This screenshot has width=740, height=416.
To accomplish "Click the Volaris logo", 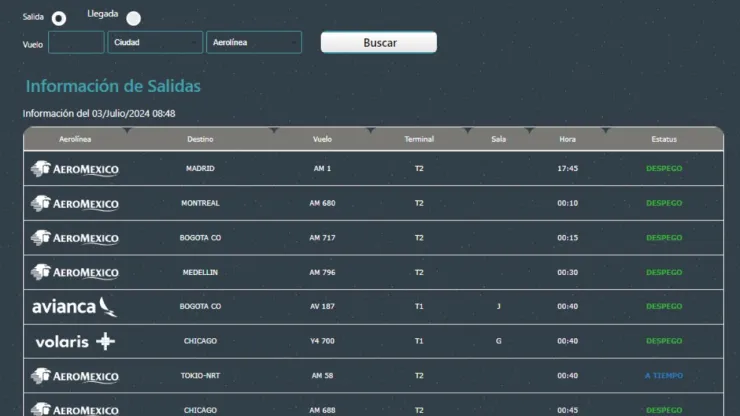I will [75, 341].
